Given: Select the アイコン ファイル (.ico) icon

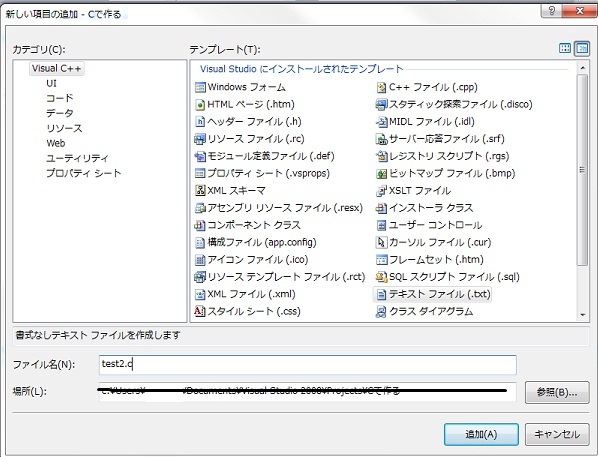Looking at the screenshot, I should click(x=200, y=260).
